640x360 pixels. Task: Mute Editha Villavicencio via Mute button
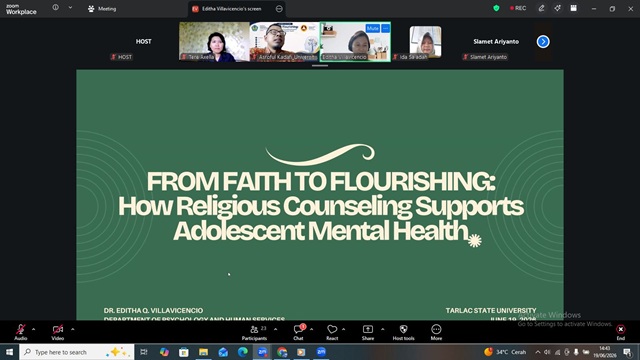pyautogui.click(x=373, y=28)
